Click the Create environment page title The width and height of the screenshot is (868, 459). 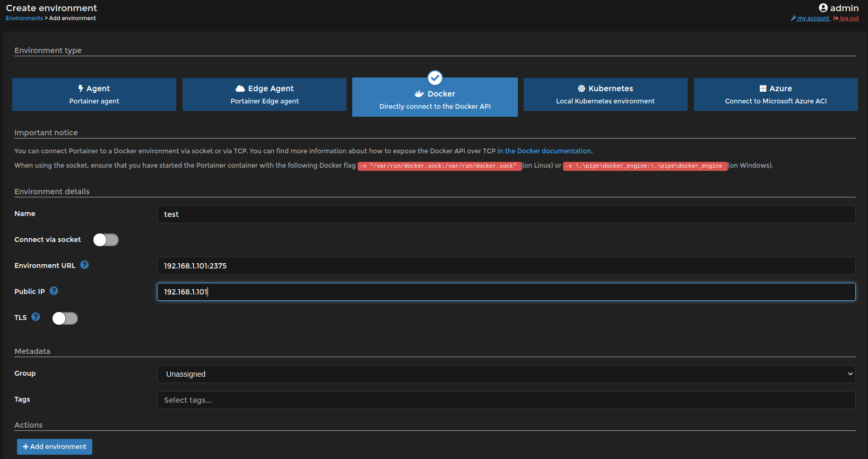(x=51, y=8)
